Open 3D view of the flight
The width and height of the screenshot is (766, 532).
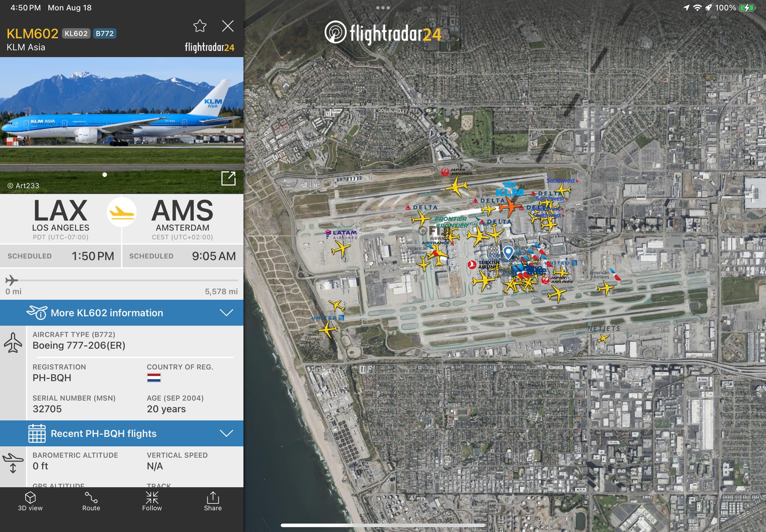click(30, 501)
